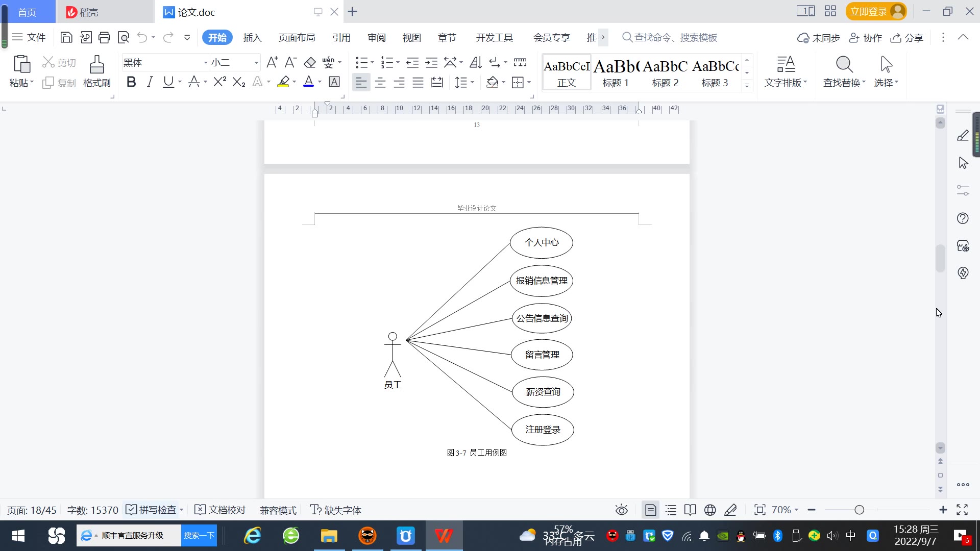Toggle Underline formatting
980x551 pixels.
168,82
